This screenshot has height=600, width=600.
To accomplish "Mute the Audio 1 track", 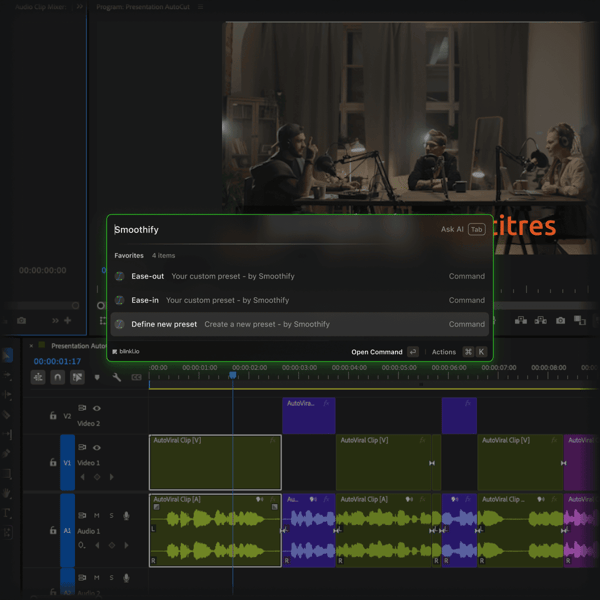I will pyautogui.click(x=97, y=516).
